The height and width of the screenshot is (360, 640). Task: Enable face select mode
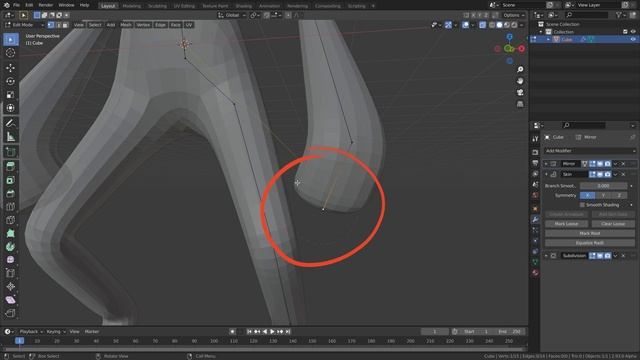[65, 25]
